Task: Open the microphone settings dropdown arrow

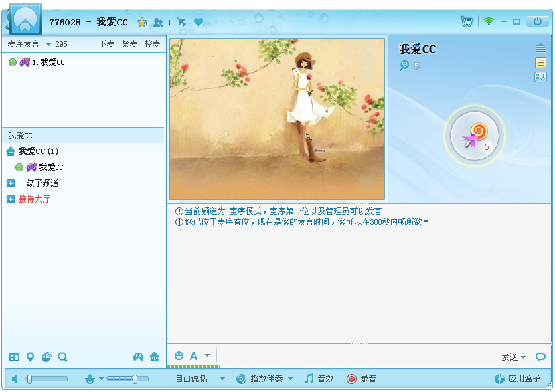Action: click(x=101, y=379)
